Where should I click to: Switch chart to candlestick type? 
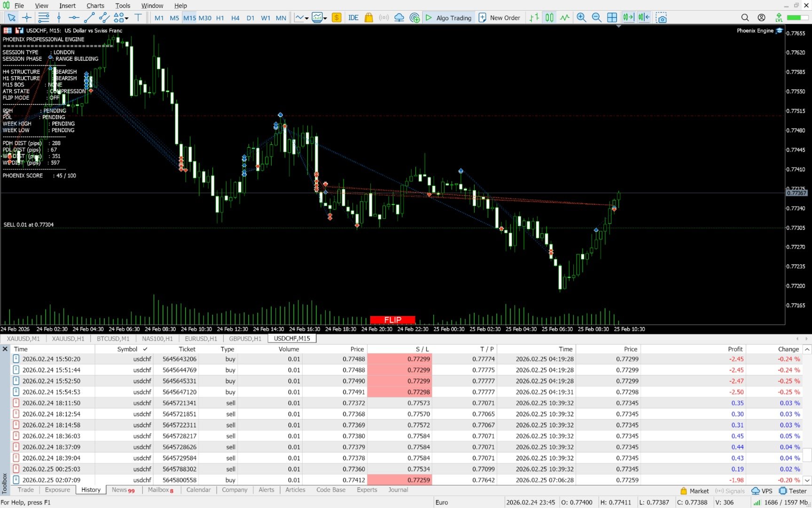coord(549,18)
